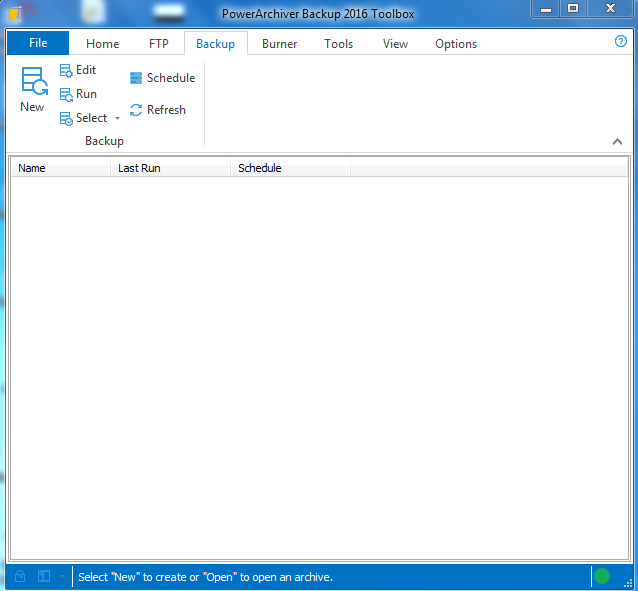The image size is (638, 591).
Task: Collapse the ribbon with chevron arrow
Action: pos(617,142)
